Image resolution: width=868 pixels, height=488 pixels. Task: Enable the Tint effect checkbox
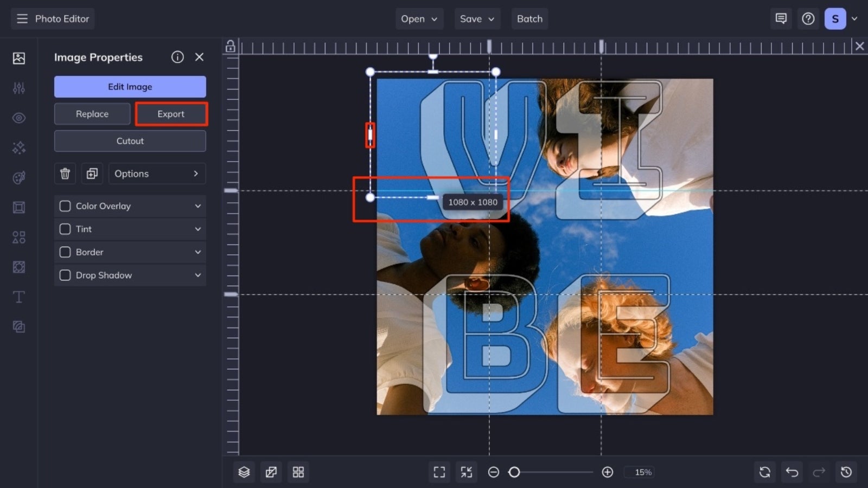point(65,229)
